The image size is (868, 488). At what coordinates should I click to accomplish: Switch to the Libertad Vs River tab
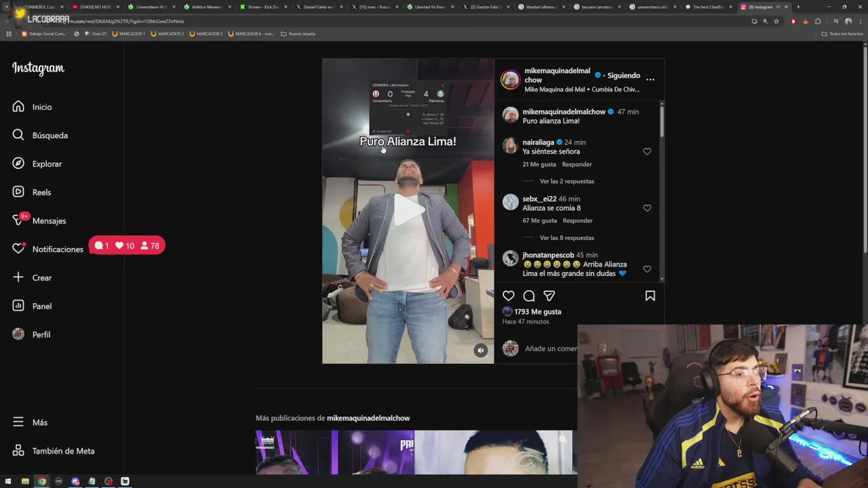coord(431,7)
